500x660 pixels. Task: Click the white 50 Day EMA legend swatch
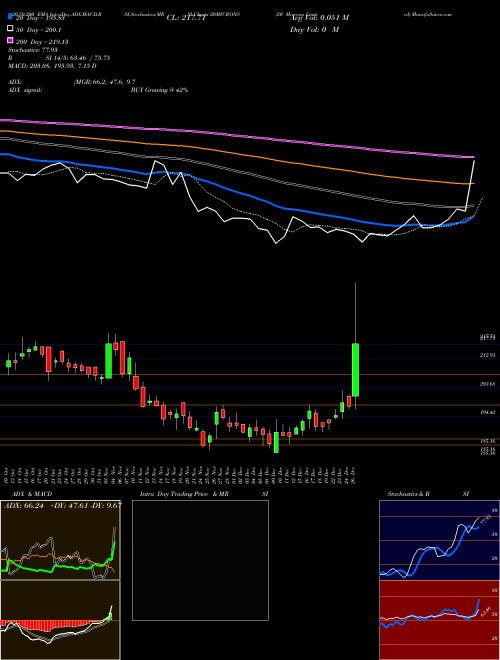11,29
